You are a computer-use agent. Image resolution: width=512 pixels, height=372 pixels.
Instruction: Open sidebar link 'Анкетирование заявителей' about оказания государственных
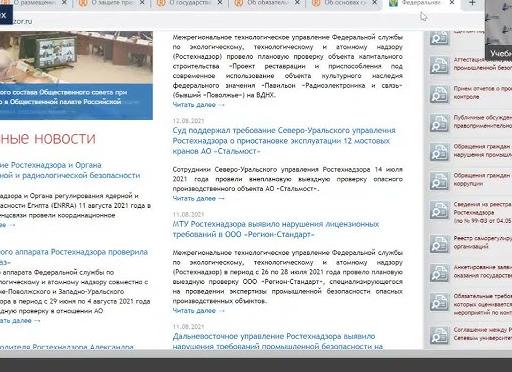(x=482, y=271)
